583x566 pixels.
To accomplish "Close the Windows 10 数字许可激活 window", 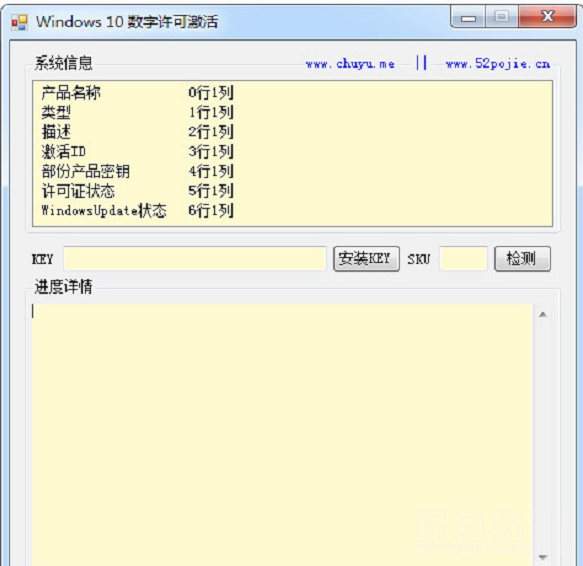I will tap(547, 16).
